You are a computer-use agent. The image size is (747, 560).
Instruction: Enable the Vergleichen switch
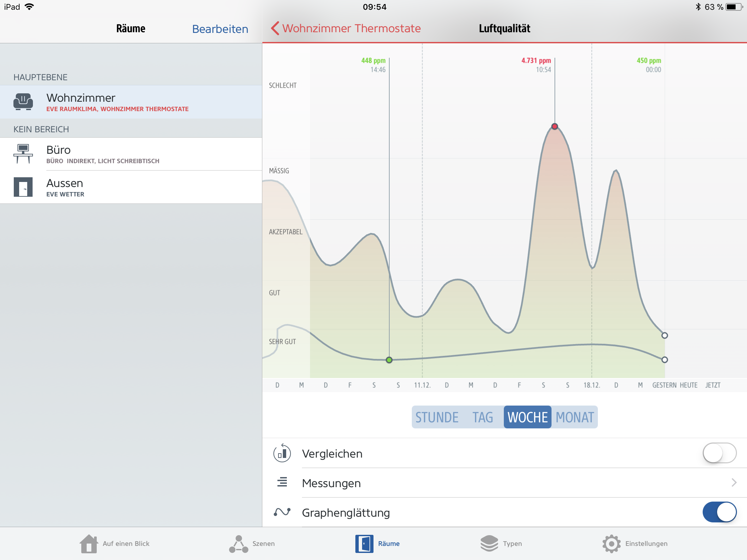point(719,453)
